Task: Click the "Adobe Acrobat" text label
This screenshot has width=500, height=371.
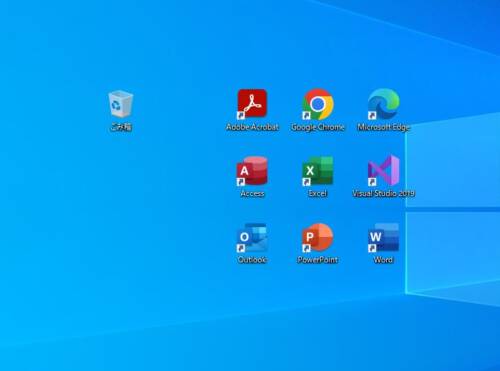Action: tap(252, 127)
